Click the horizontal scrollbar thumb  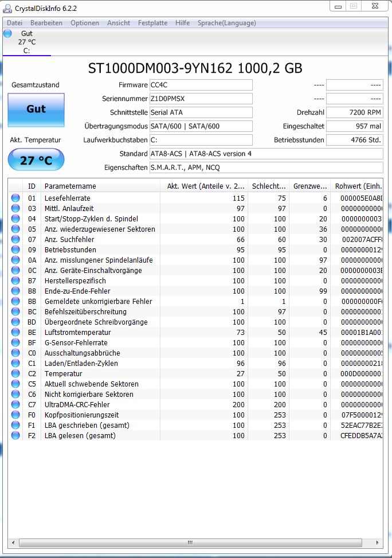[190, 543]
